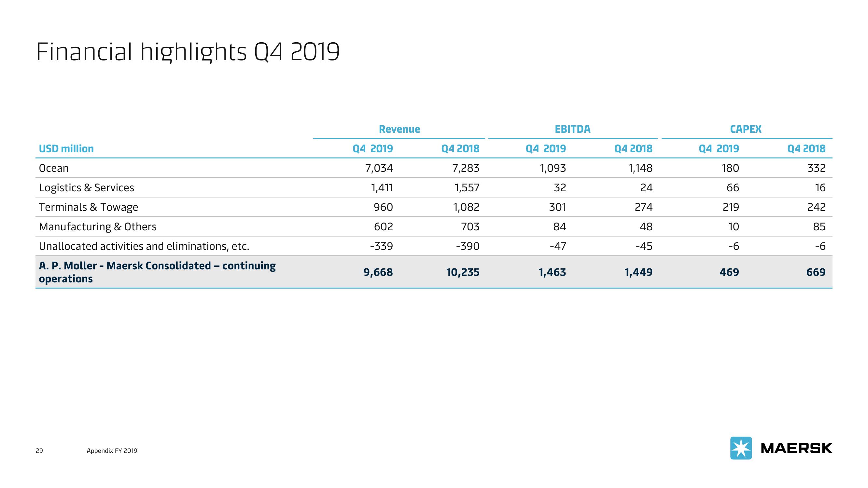The height and width of the screenshot is (488, 868).
Task: Select Terminals CAPEX value 242
Action: pos(817,207)
